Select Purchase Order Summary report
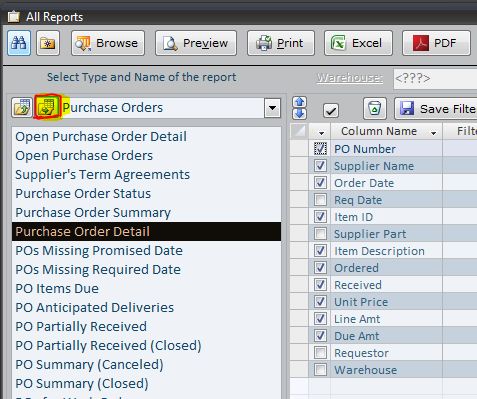The height and width of the screenshot is (399, 477). 146,212
